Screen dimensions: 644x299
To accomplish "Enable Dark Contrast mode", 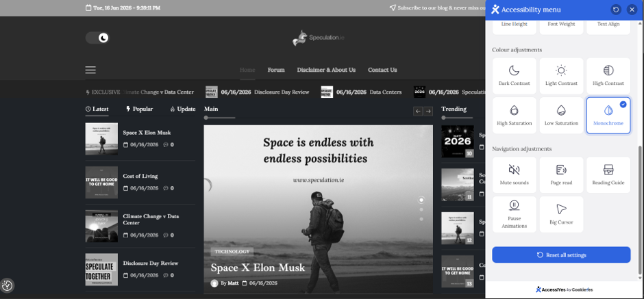I will click(515, 76).
